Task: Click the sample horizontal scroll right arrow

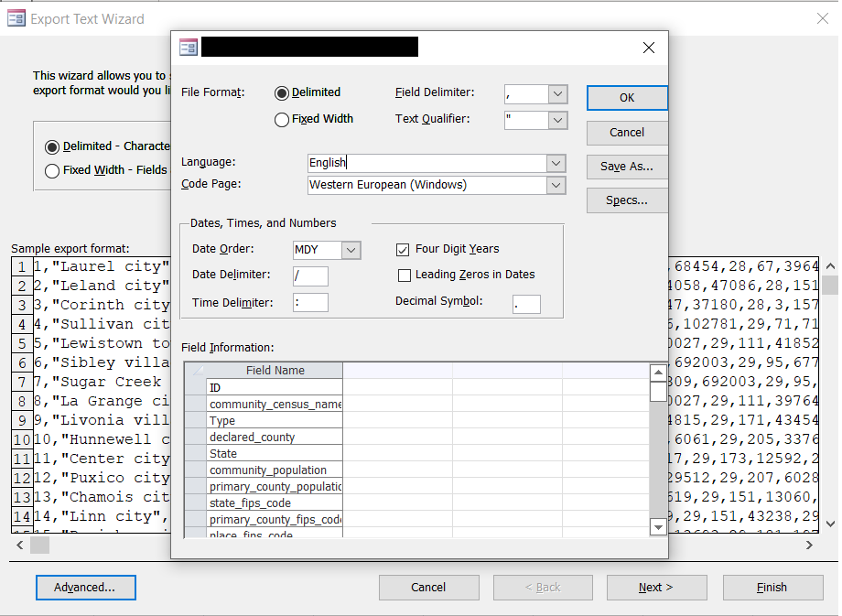Action: pyautogui.click(x=809, y=546)
